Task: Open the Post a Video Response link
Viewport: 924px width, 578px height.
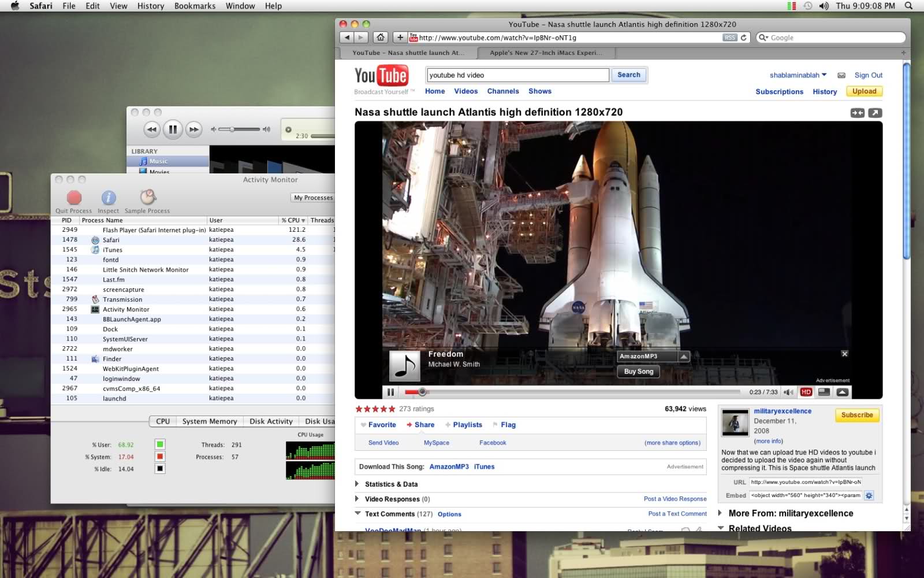Action: 675,499
